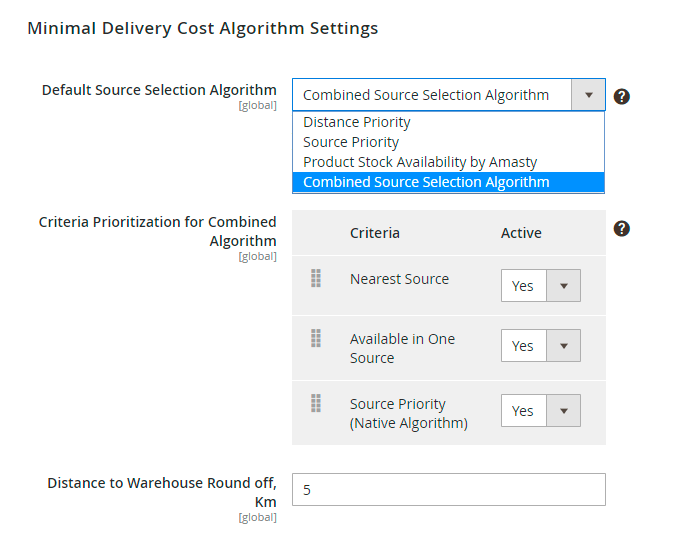Click drag handle for Source Priority row

point(316,404)
